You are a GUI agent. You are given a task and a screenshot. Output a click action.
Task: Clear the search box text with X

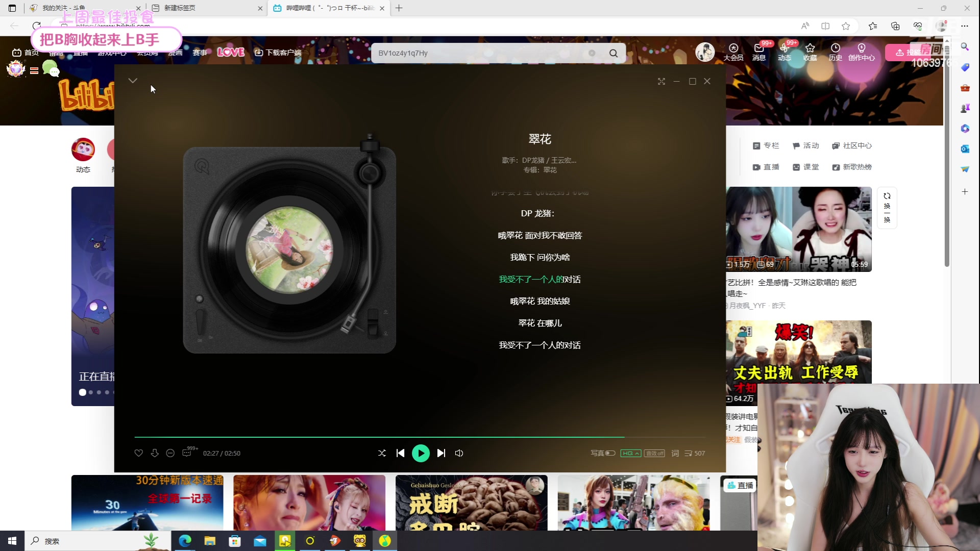pyautogui.click(x=592, y=53)
